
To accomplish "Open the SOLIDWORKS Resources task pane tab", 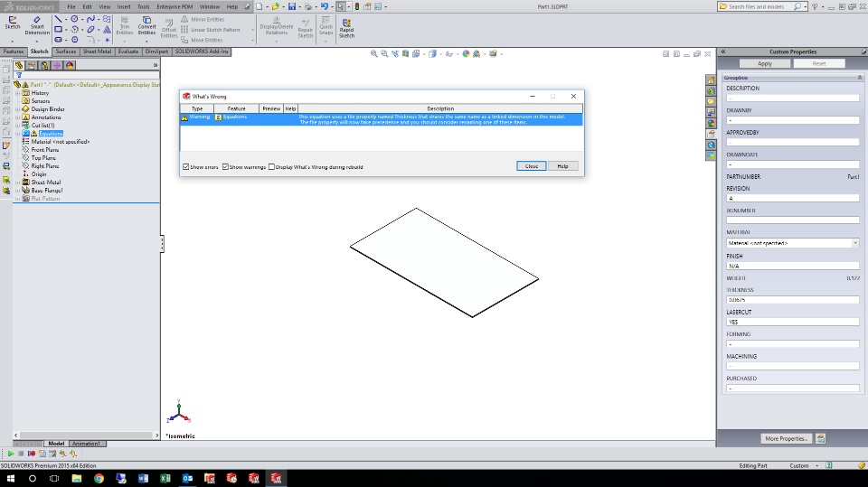I will point(711,80).
